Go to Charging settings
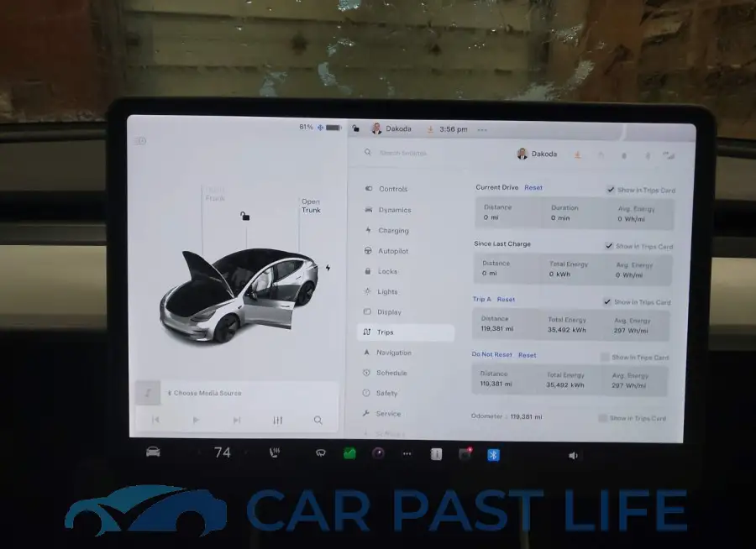The height and width of the screenshot is (549, 756). (386, 230)
